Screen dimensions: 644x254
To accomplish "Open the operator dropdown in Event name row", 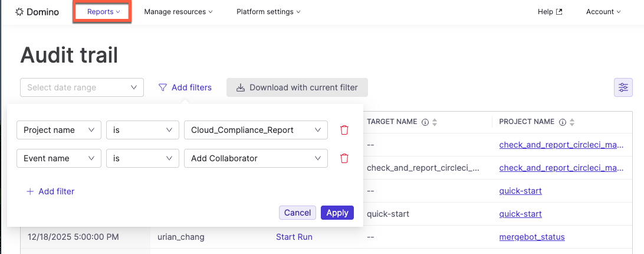I will (143, 158).
